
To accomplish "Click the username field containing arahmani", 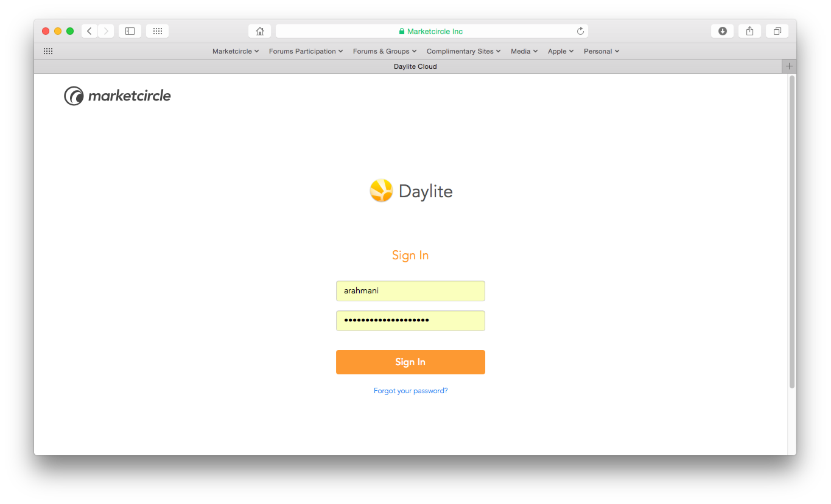I will [410, 291].
